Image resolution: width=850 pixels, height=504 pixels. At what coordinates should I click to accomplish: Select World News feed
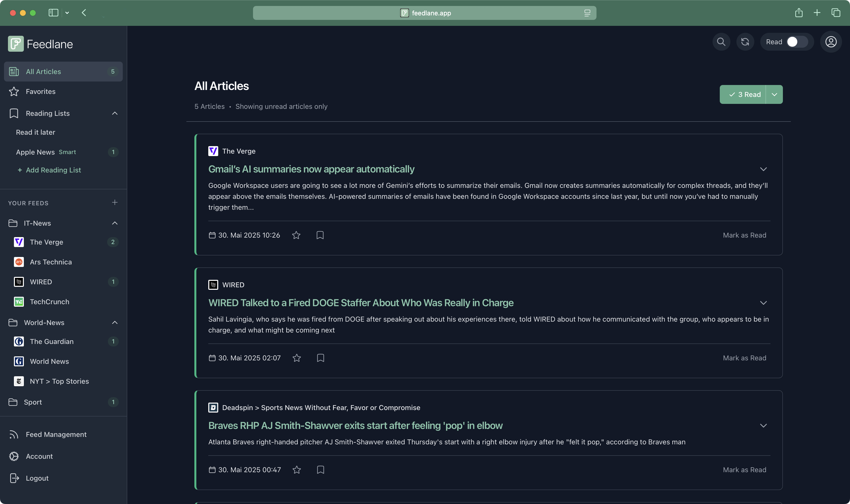point(63,361)
